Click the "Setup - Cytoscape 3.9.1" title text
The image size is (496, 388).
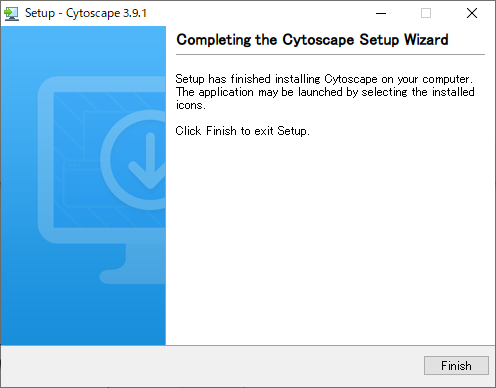(86, 13)
